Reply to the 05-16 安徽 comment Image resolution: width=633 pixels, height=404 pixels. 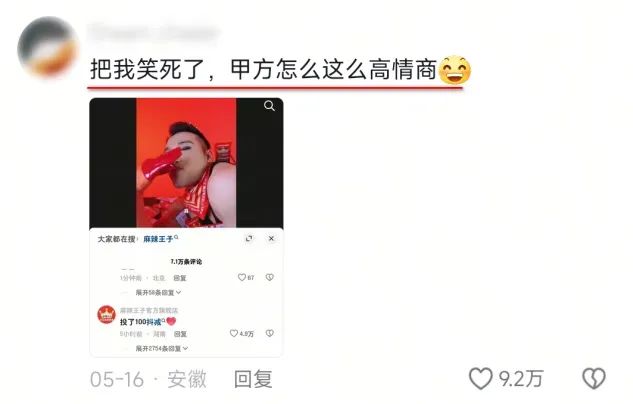[253, 379]
